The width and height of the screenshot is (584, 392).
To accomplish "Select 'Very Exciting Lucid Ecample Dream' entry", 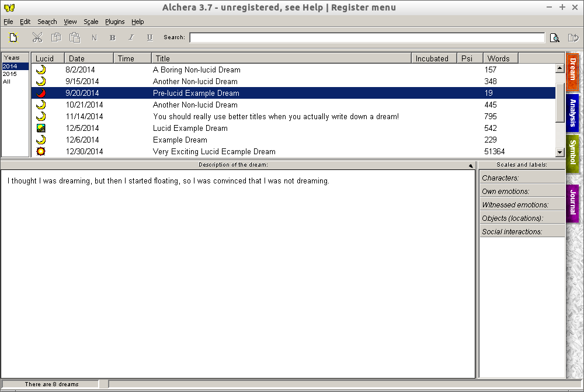I will click(x=293, y=151).
